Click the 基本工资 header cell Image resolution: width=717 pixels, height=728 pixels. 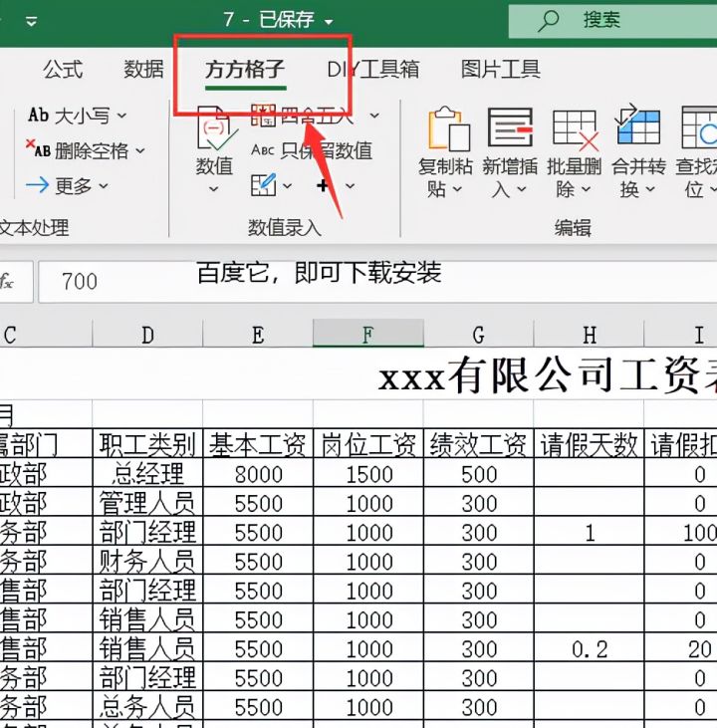[x=258, y=444]
